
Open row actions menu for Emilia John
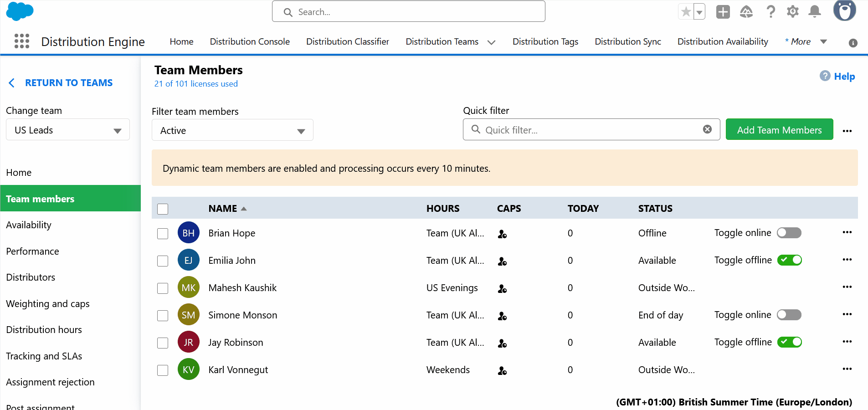tap(847, 260)
